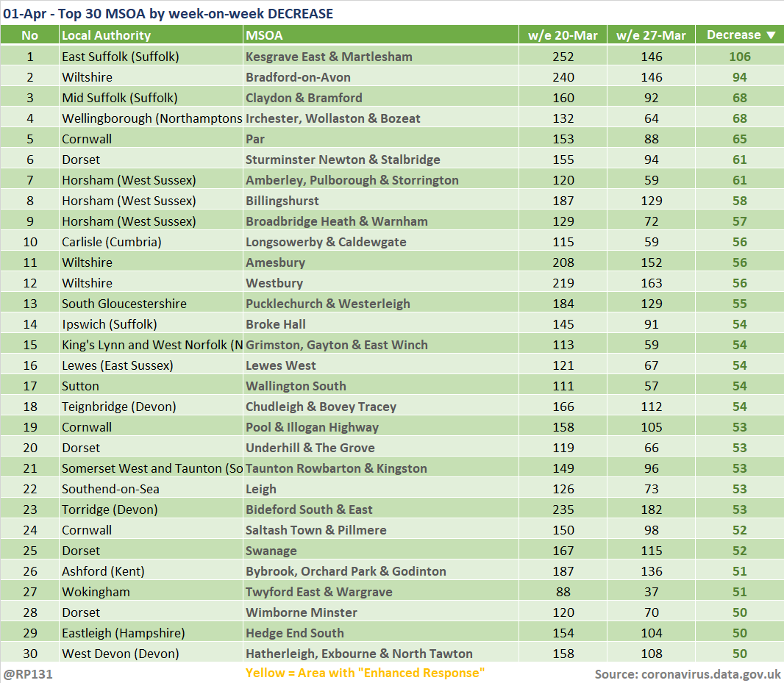
Task: Select the Bradford-on-Avon MSOA cell
Action: pyautogui.click(x=298, y=77)
